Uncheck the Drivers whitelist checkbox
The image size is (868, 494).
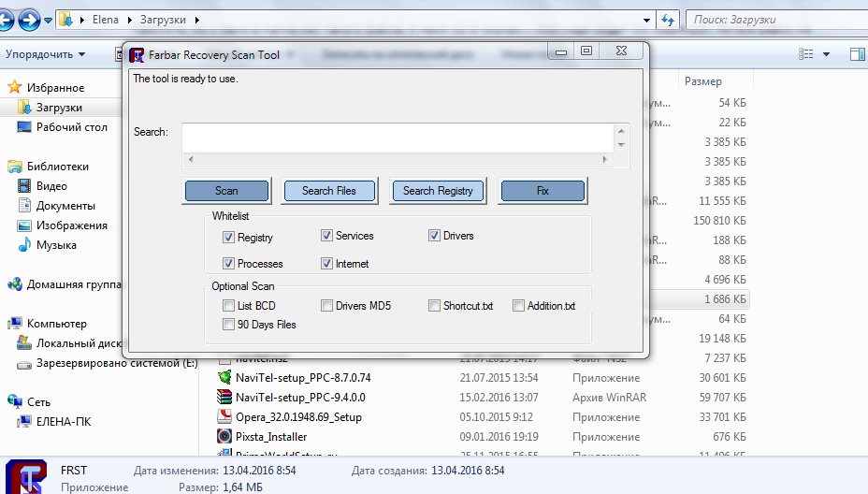point(434,236)
